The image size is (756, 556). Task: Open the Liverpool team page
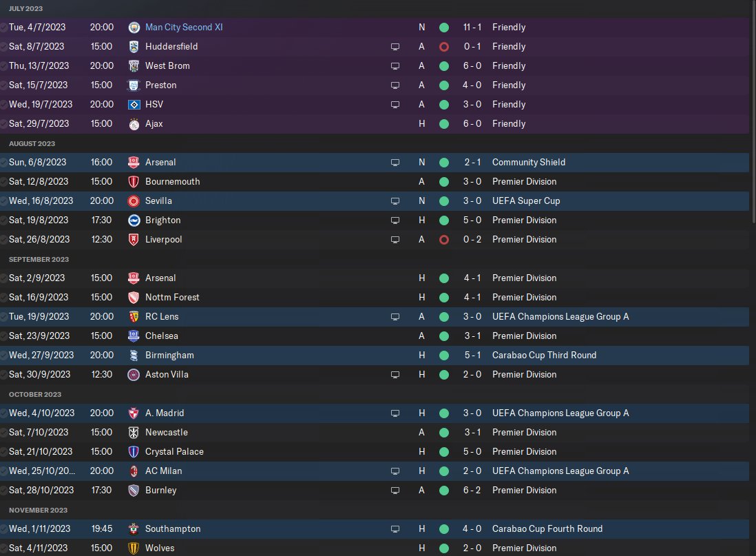163,239
